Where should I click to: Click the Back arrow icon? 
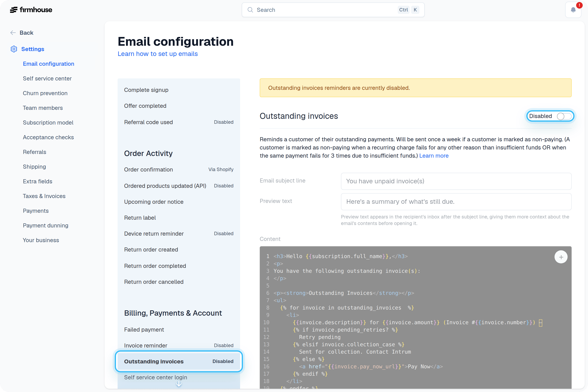click(13, 33)
